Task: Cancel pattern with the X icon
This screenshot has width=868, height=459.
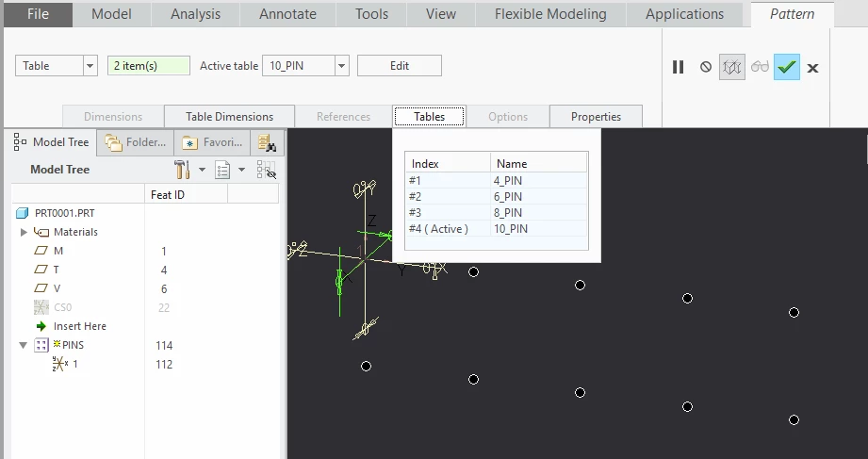Action: 812,68
